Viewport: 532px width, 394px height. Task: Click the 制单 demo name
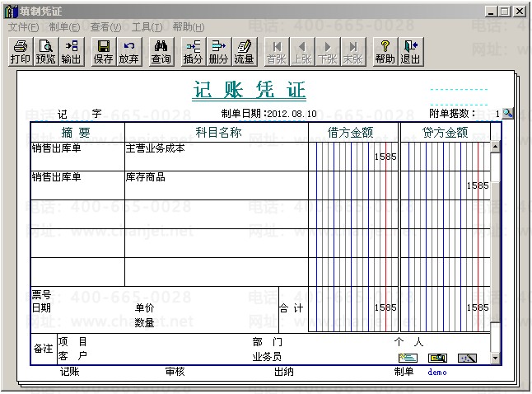click(437, 373)
